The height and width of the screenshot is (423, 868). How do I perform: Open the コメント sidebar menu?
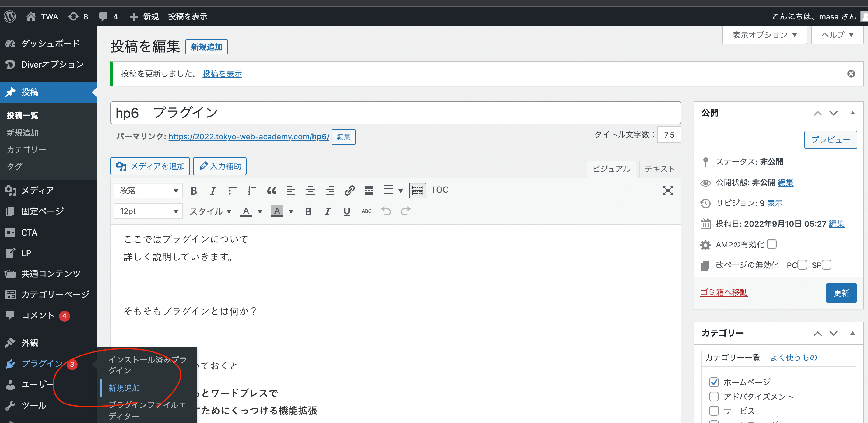tap(48, 316)
